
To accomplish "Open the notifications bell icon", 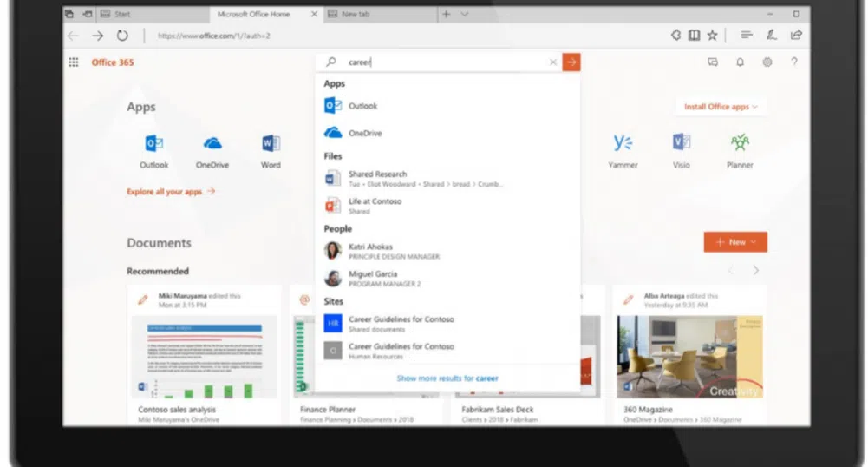I will coord(740,62).
